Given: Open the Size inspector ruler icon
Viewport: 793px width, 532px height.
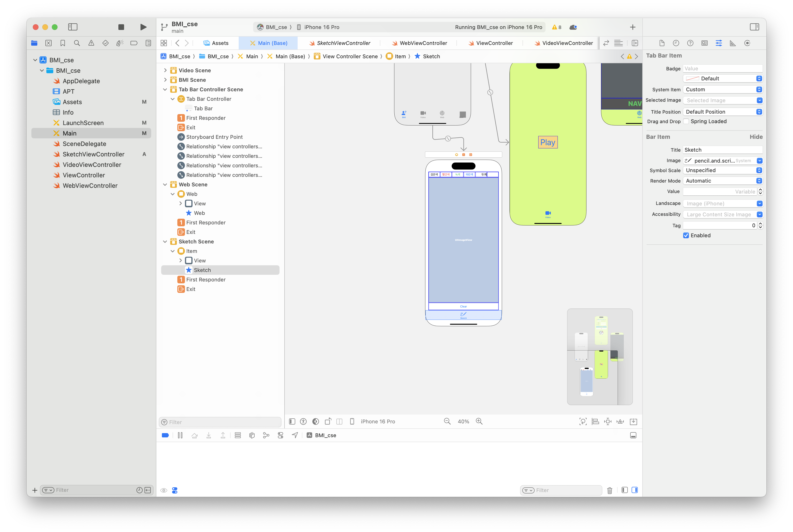Looking at the screenshot, I should coord(733,43).
